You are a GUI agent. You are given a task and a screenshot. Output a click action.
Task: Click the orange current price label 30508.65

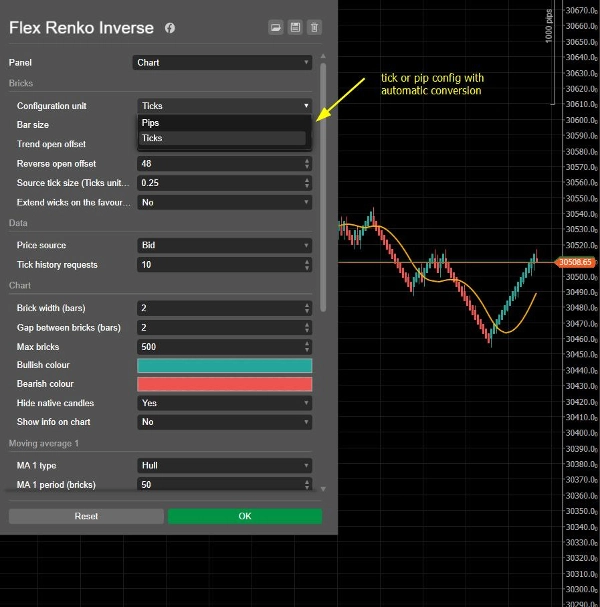[575, 262]
